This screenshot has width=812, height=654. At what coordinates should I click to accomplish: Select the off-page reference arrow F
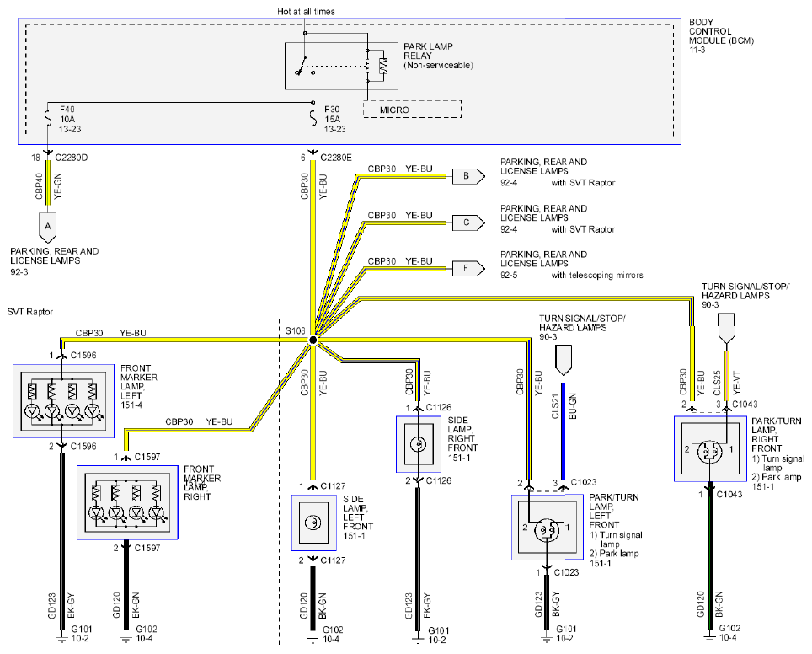[x=468, y=269]
